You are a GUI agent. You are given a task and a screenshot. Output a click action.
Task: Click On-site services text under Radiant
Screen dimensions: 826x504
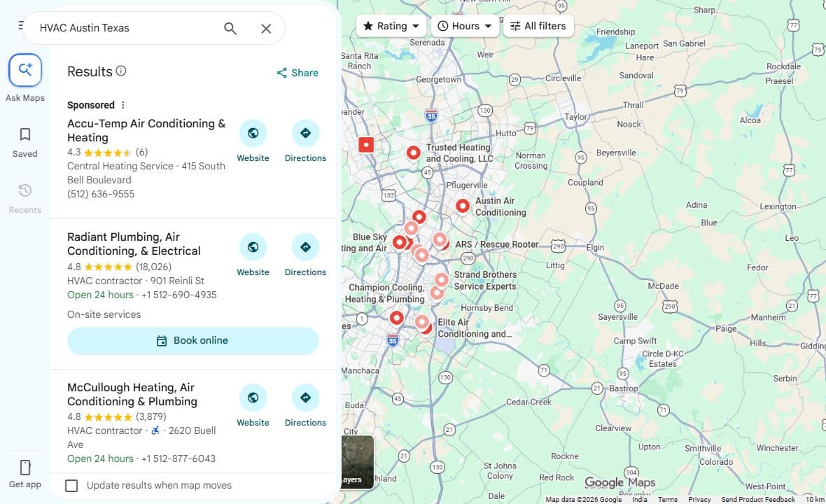point(104,314)
